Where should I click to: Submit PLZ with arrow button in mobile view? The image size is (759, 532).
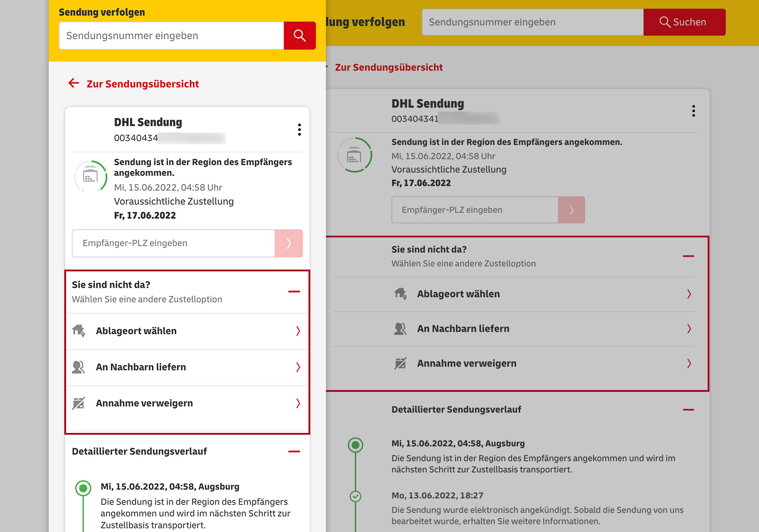pos(289,243)
